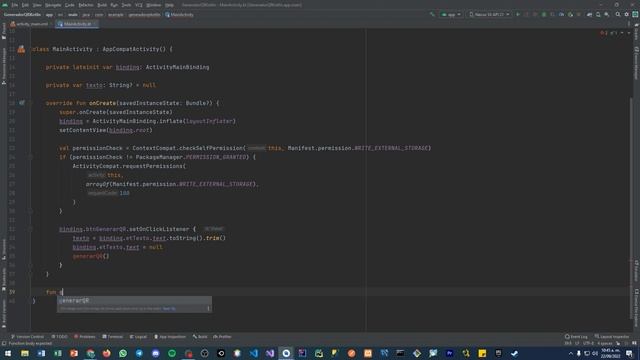
Task: Open the SDK Manager toolbar icon
Action: click(607, 14)
